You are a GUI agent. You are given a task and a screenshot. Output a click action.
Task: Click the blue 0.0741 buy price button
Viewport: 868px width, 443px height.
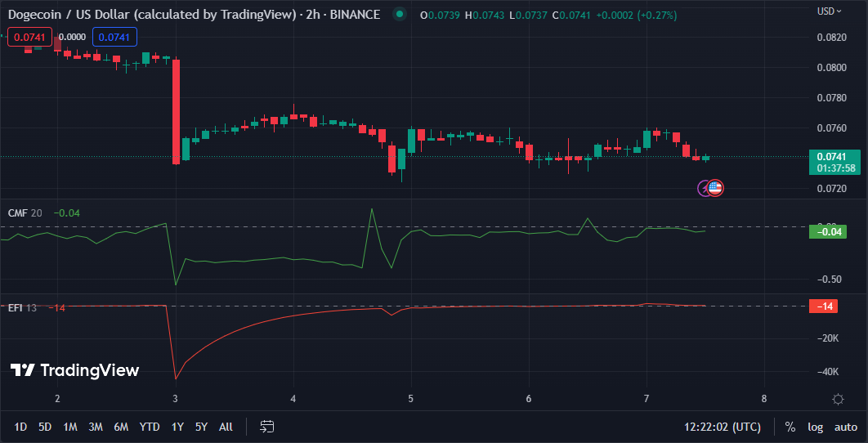[114, 37]
